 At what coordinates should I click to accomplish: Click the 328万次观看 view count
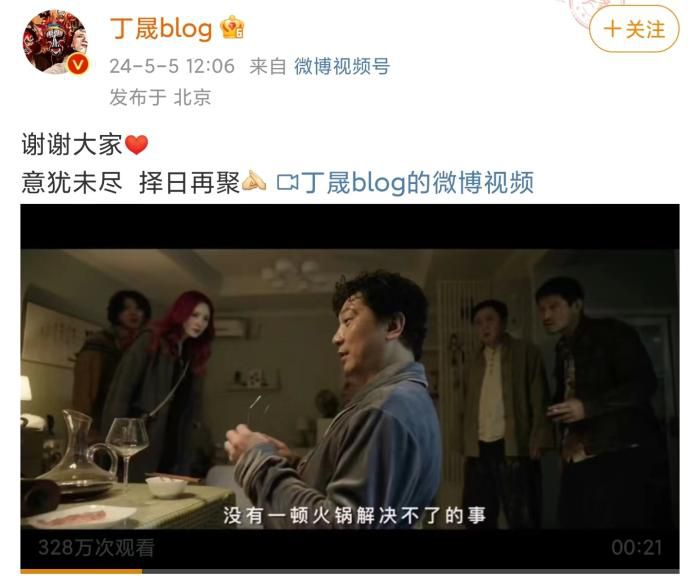point(96,548)
